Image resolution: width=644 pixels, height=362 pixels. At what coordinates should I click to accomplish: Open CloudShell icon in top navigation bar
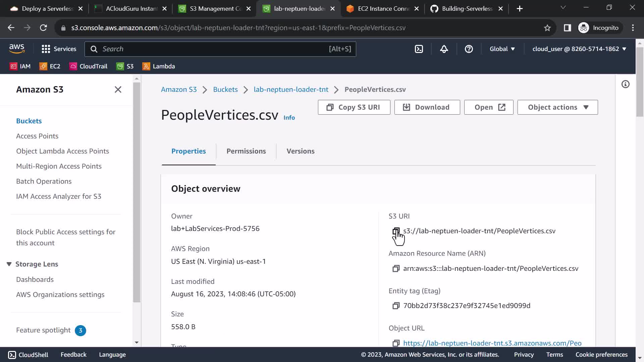(419, 49)
